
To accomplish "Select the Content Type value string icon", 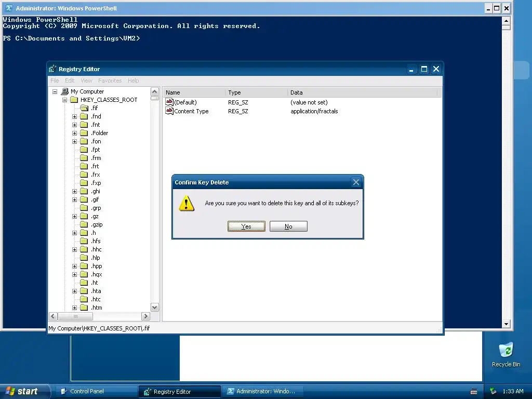I will (x=169, y=111).
